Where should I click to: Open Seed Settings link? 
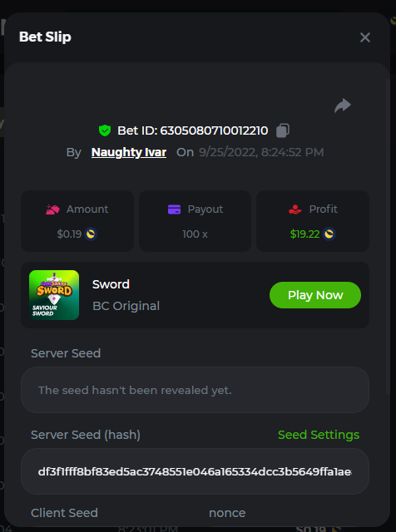coord(319,435)
